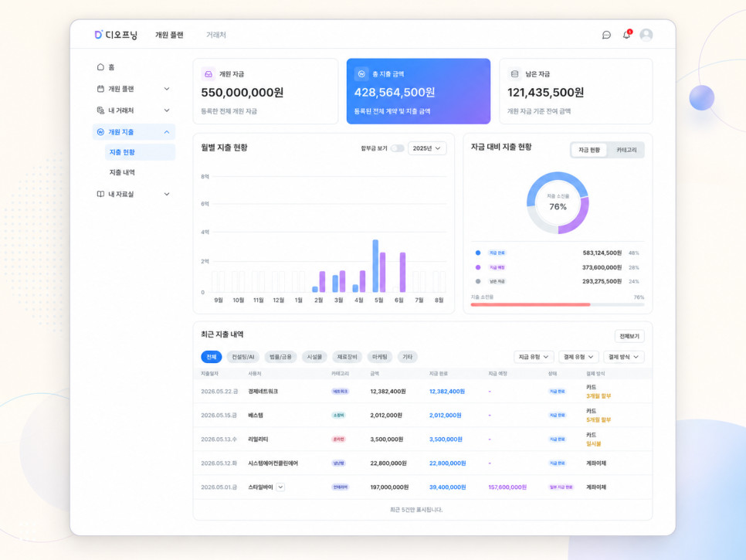Select 지출 현황 submenu item
This screenshot has height=560, width=746.
(140, 152)
